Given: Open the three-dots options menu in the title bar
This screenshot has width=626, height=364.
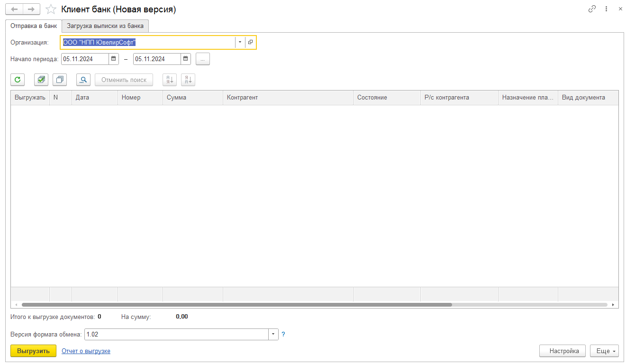Looking at the screenshot, I should point(606,9).
